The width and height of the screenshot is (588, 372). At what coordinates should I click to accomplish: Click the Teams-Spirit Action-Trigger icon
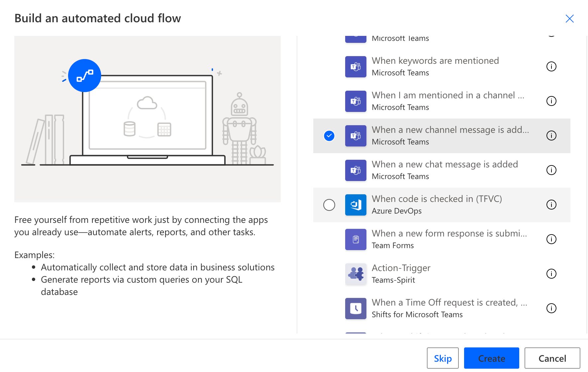click(355, 274)
